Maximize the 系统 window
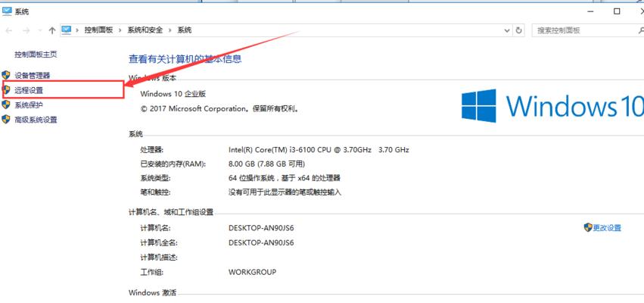 (x=617, y=11)
